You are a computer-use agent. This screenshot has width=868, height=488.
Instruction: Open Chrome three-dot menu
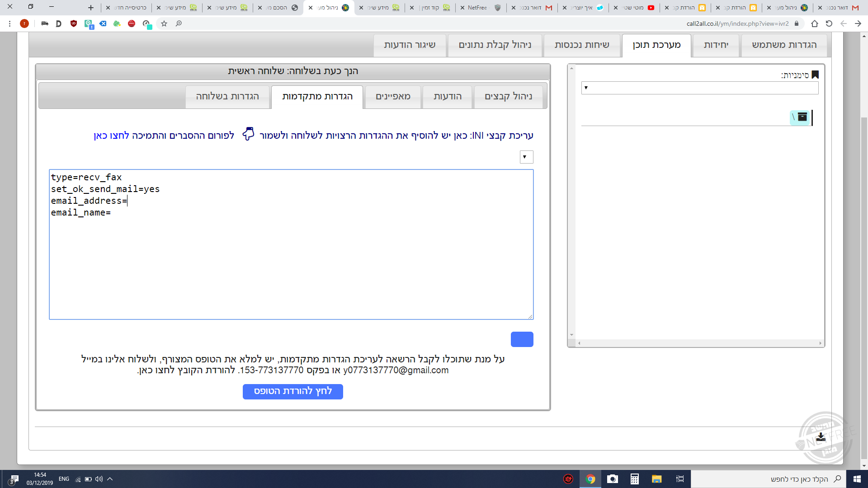(x=9, y=23)
